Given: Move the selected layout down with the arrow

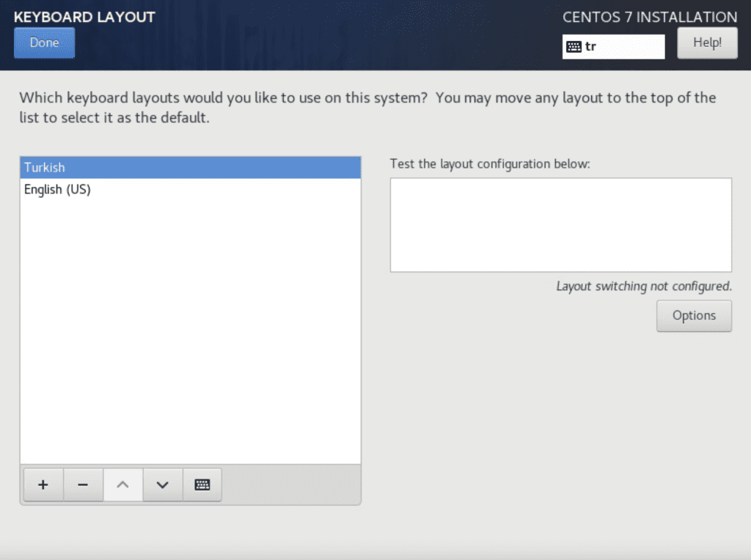Looking at the screenshot, I should click(162, 485).
